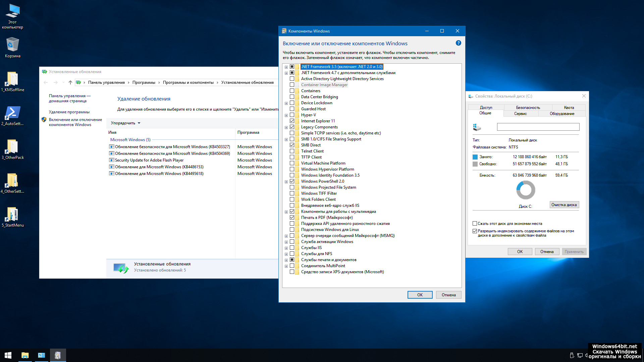This screenshot has height=362, width=644.
Task: Open File Explorer from taskbar
Action: coord(25,355)
